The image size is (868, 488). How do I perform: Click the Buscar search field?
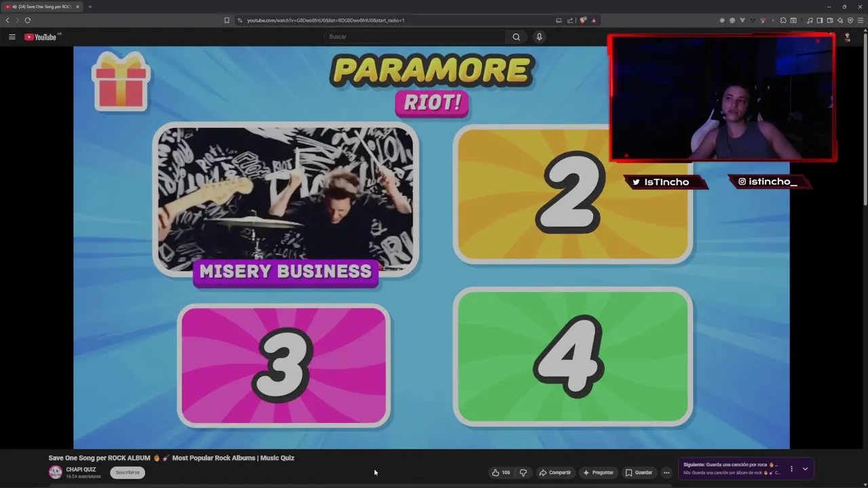[x=415, y=37]
